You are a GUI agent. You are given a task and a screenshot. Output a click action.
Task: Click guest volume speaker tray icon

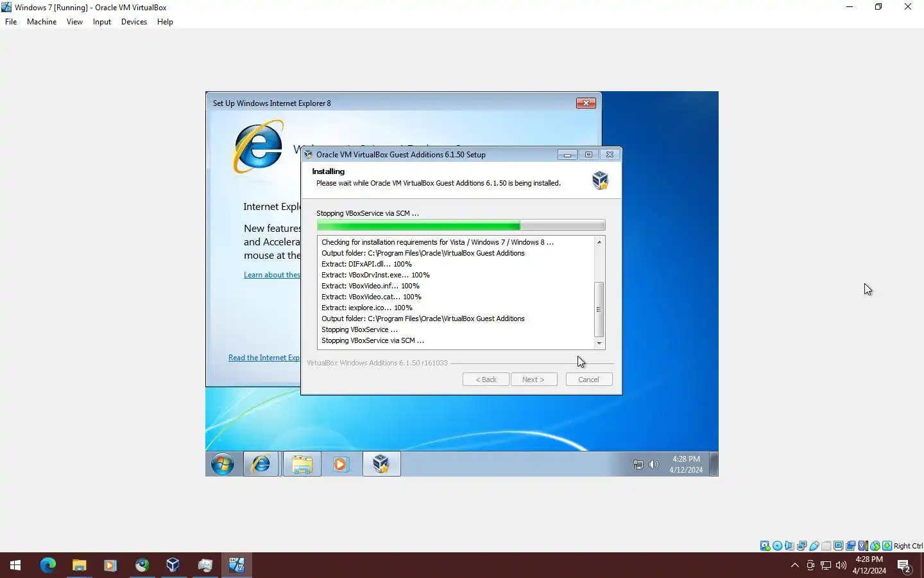point(654,464)
